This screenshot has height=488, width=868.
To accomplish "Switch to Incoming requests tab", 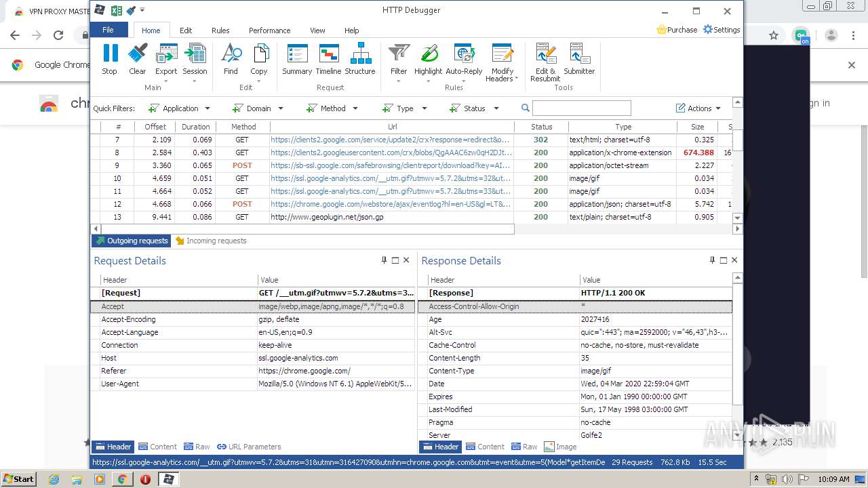I will [211, 241].
